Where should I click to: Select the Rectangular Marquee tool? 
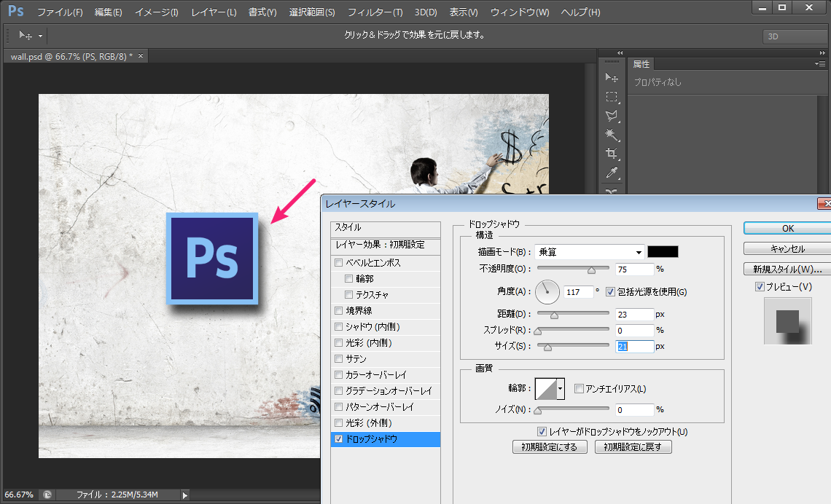point(612,97)
